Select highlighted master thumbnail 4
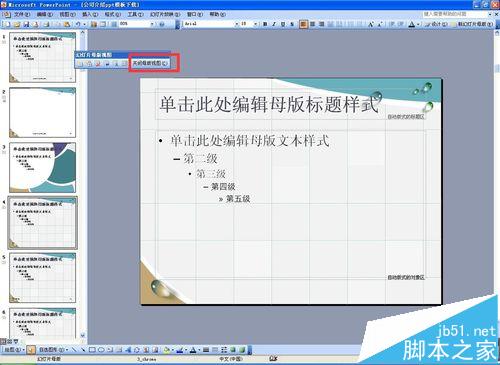 (42, 223)
